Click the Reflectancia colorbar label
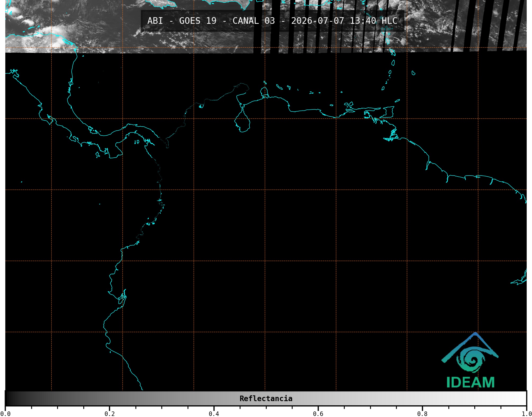Screen dimensions: 532x417 (266, 398)
